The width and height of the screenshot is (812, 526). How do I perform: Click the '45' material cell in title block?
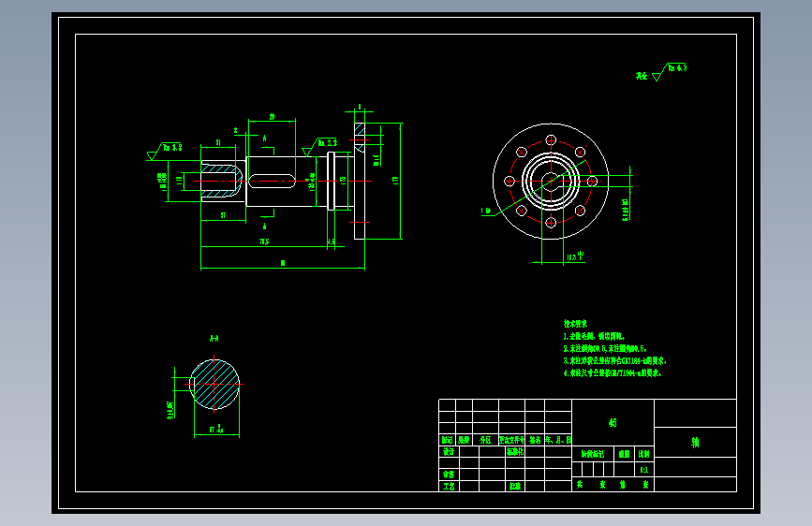click(x=613, y=422)
